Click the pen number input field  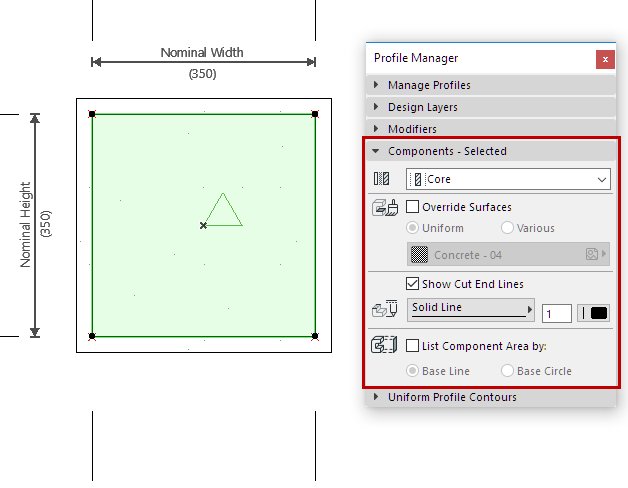pos(556,313)
